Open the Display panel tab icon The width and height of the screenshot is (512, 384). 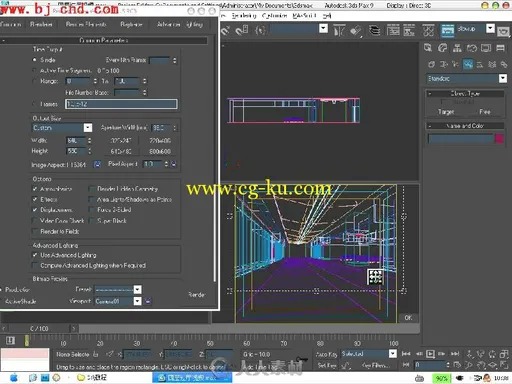click(x=486, y=48)
